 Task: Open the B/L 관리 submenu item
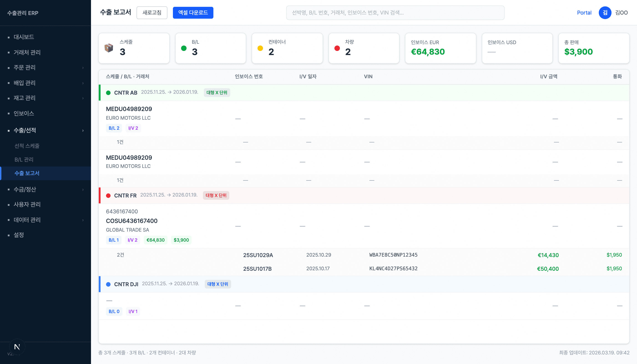click(x=24, y=159)
